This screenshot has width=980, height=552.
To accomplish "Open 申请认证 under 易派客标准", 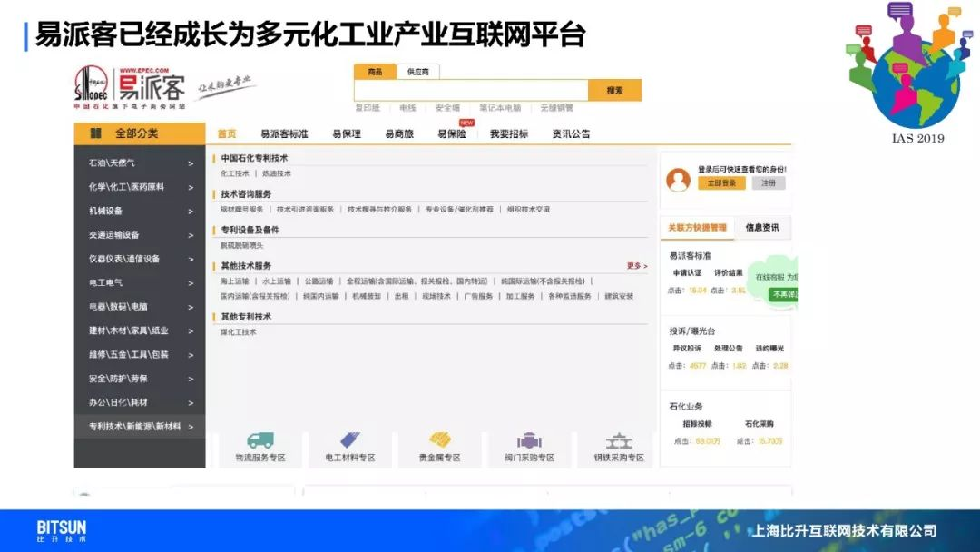I will [686, 273].
